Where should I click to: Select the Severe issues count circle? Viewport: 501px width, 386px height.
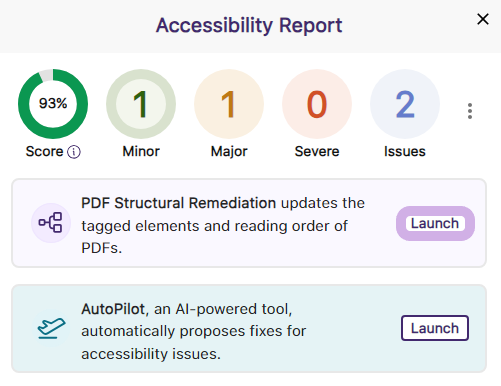pos(317,104)
